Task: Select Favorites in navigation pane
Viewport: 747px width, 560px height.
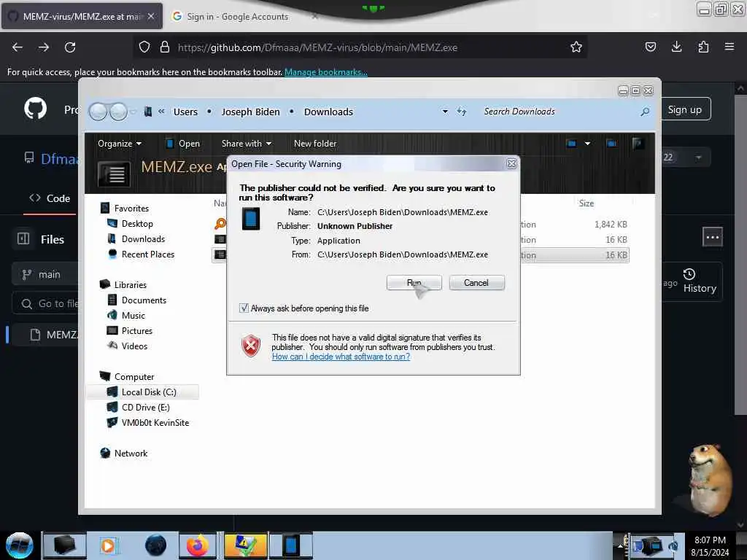Action: tap(125, 208)
